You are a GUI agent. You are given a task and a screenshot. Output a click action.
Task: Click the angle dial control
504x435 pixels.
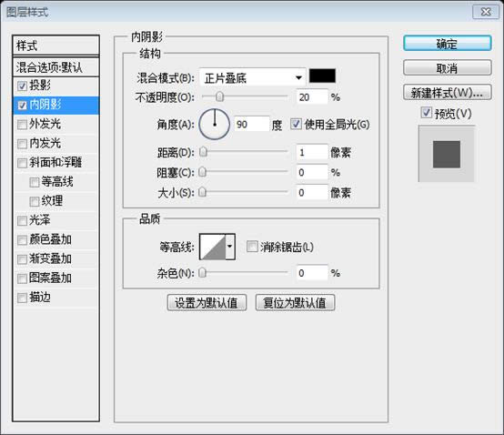pyautogui.click(x=215, y=124)
